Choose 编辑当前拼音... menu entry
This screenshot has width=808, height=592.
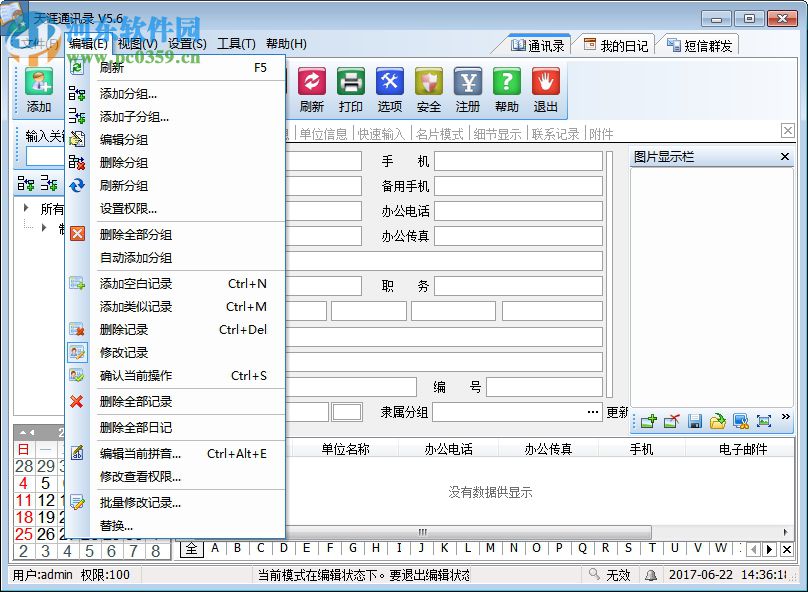175,453
